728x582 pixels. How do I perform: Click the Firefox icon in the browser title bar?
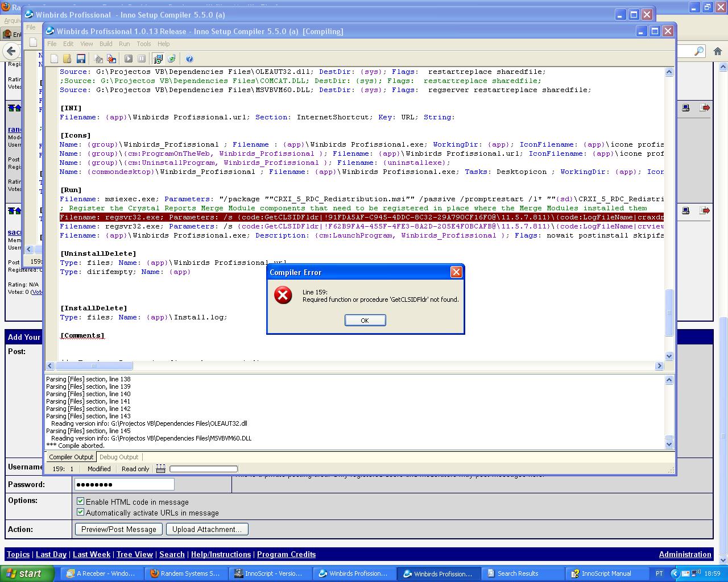pyautogui.click(x=7, y=7)
